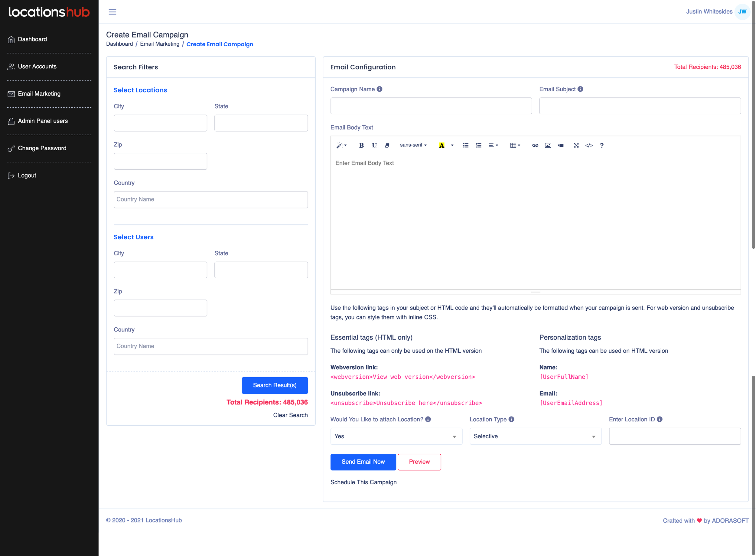
Task: Insert a picture into the email body
Action: [x=548, y=146]
